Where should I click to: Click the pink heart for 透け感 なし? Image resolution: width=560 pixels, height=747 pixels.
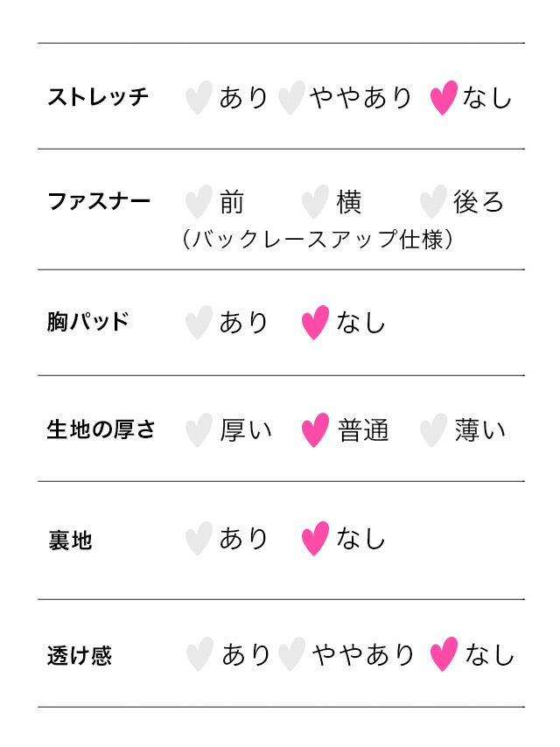pos(444,654)
